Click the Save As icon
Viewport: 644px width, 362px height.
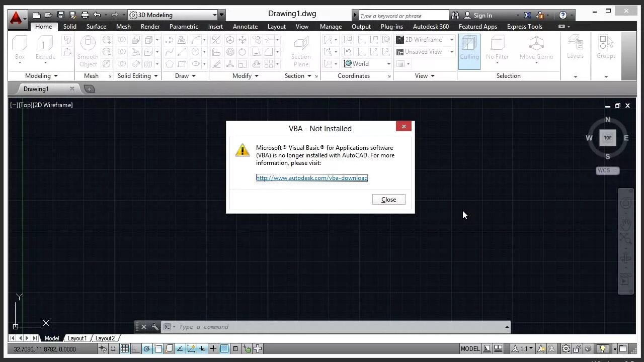point(72,15)
